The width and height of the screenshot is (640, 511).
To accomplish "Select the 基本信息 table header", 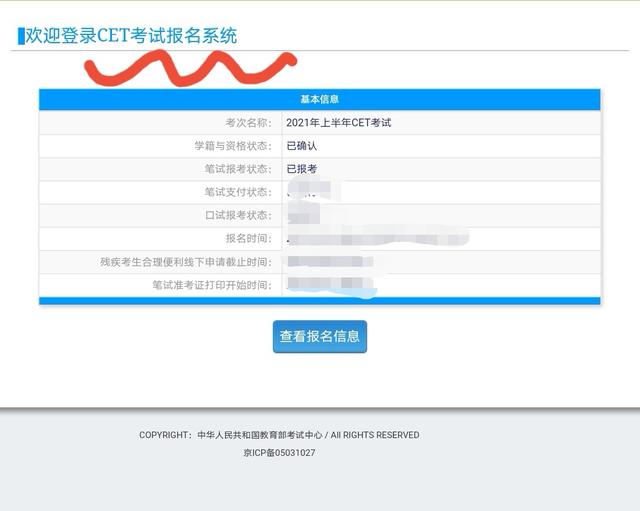I will click(x=320, y=99).
